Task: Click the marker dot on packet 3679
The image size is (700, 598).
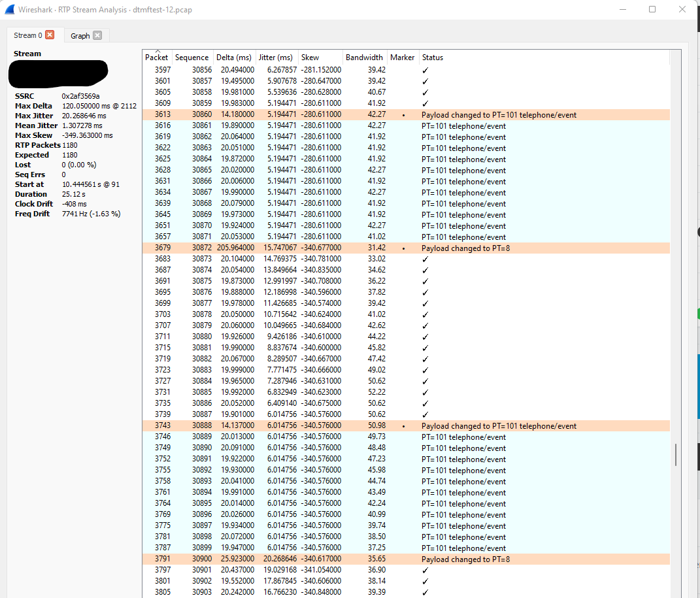Action: tap(403, 248)
